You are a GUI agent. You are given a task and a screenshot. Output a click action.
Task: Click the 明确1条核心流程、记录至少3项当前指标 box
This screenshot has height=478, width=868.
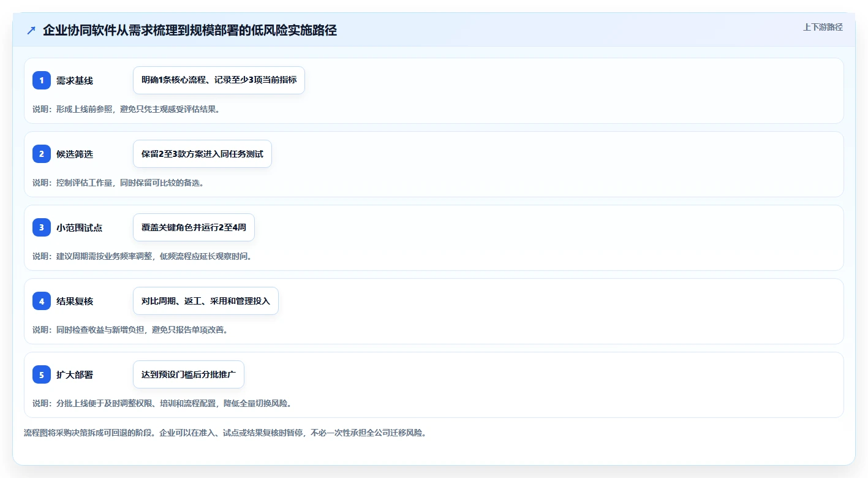(219, 80)
